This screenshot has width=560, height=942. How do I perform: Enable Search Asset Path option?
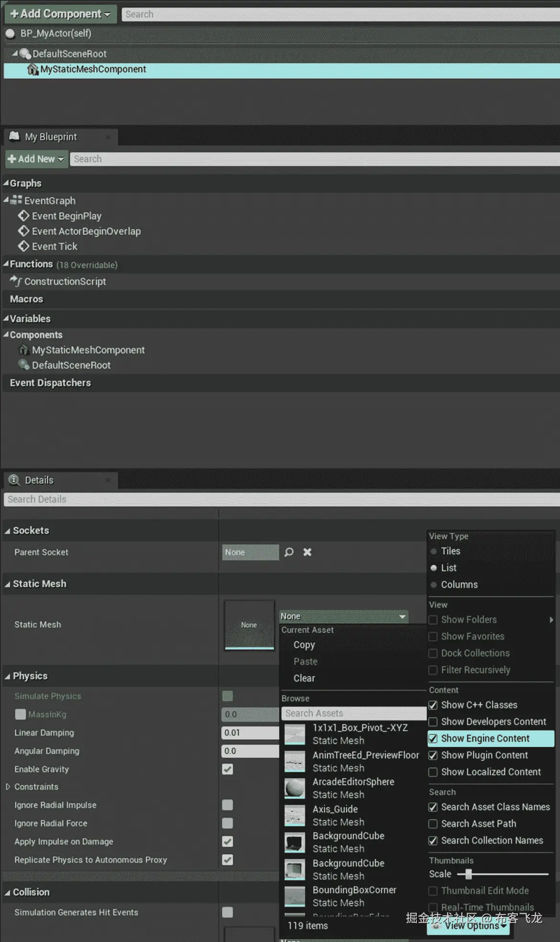433,824
